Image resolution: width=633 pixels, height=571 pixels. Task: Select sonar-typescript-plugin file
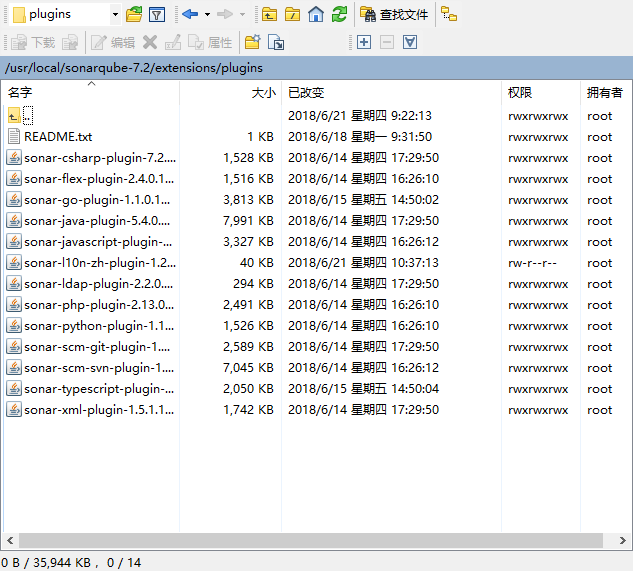99,389
